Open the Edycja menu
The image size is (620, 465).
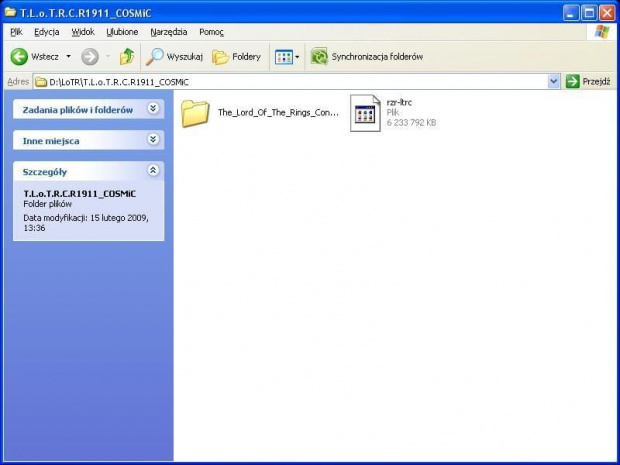click(47, 32)
